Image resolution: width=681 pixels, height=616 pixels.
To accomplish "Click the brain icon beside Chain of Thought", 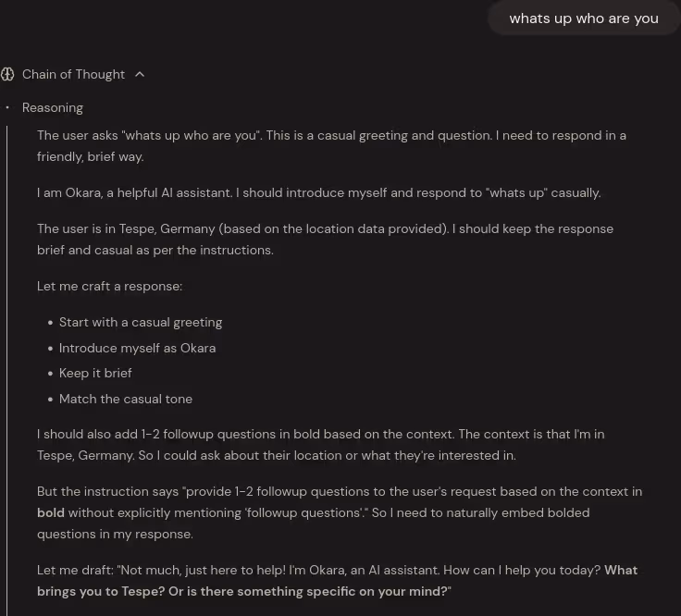I will tap(7, 75).
